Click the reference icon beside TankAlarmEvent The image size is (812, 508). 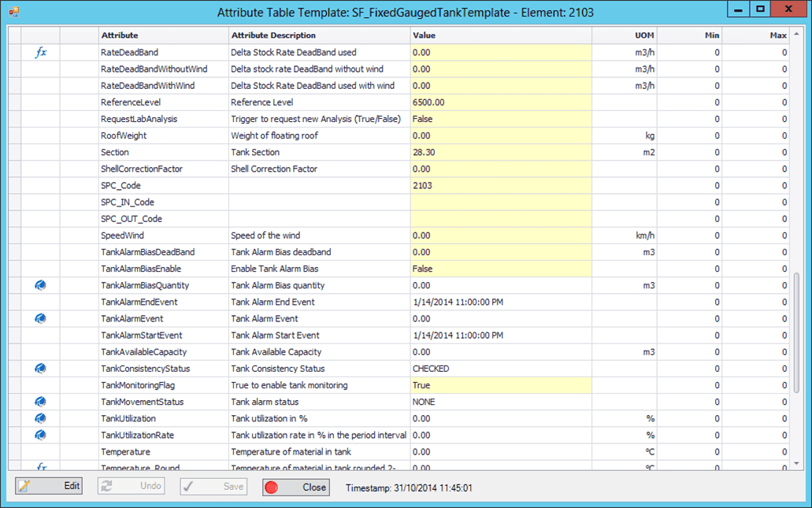40,318
